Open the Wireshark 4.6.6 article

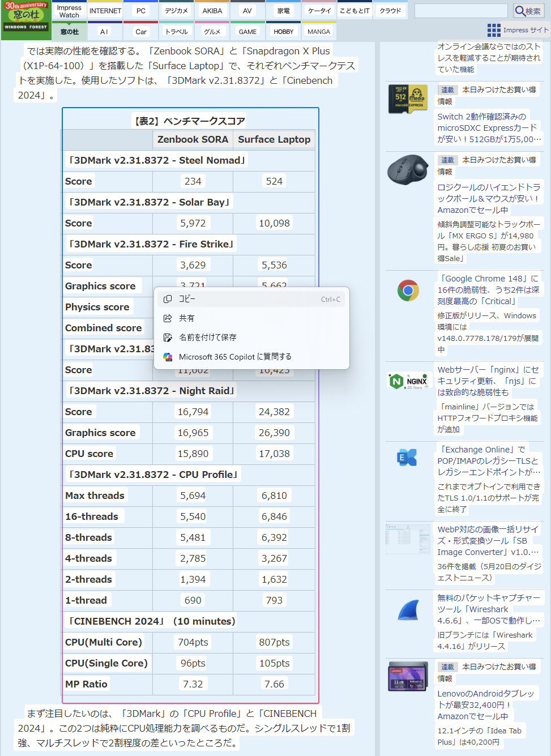pyautogui.click(x=489, y=609)
